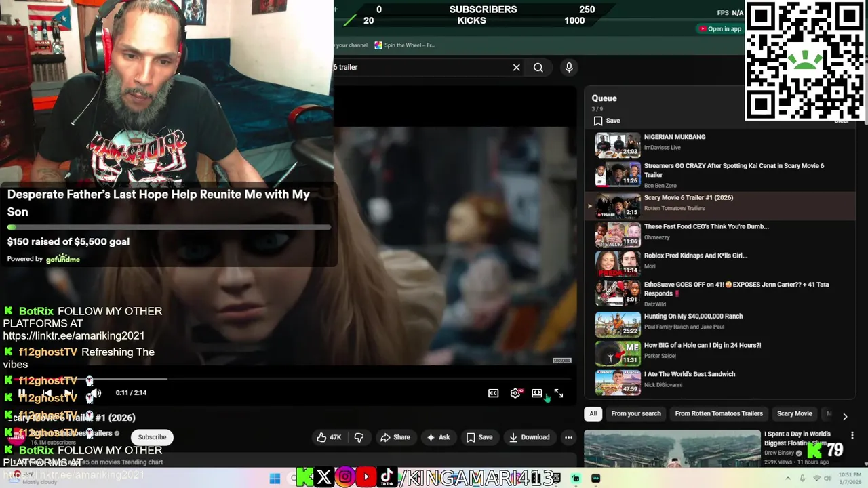This screenshot has height=488, width=868.
Task: Play Hunting On My $40,000,000 Ranch thumbnail
Action: [618, 325]
